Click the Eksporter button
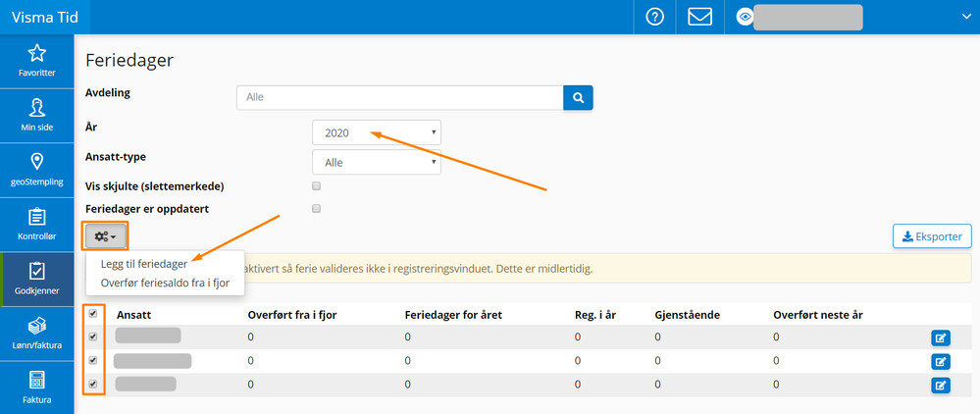The height and width of the screenshot is (414, 980). click(x=932, y=236)
